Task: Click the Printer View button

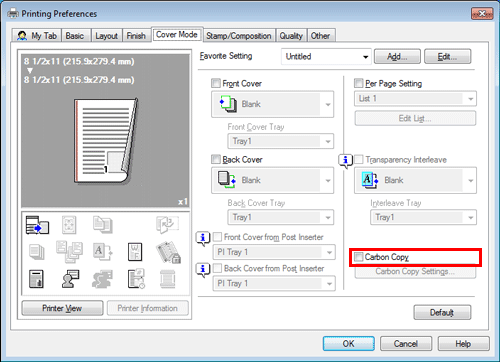Action: point(62,308)
